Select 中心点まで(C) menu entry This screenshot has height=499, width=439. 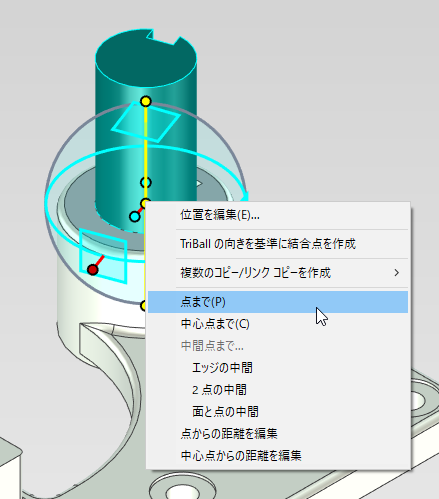point(278,324)
